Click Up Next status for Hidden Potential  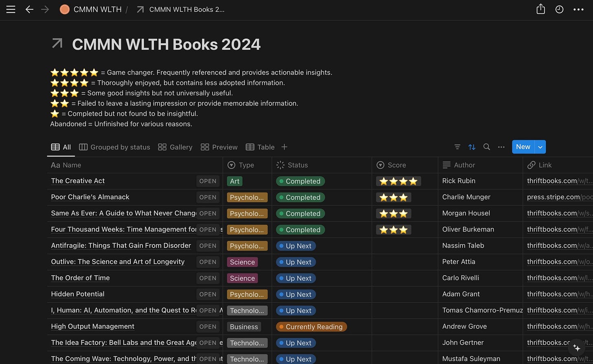point(295,294)
